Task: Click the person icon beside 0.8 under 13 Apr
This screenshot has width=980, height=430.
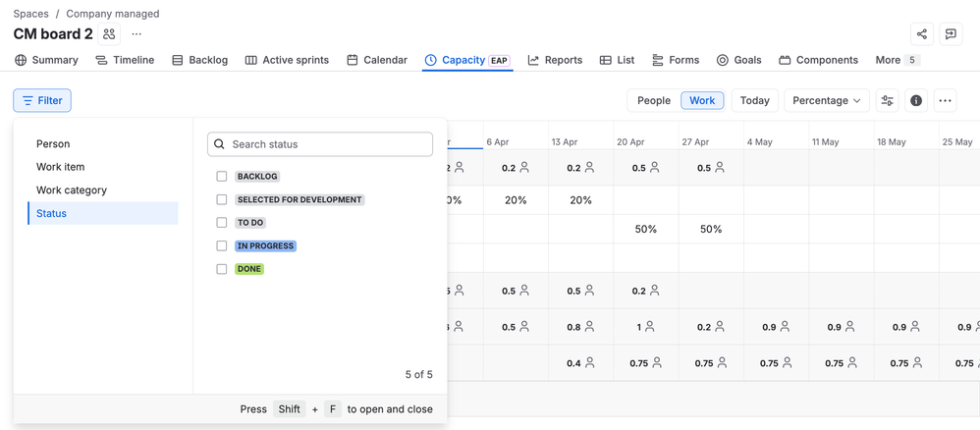Action: tap(589, 326)
